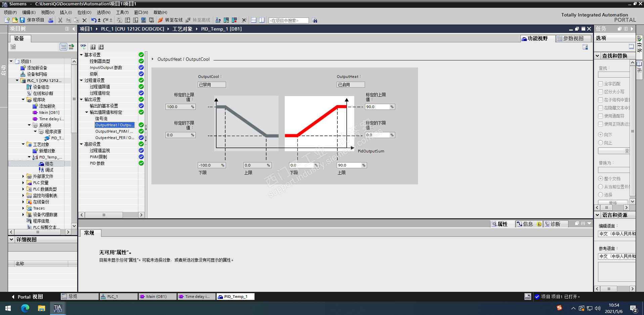Click the start simulation monitor icon
Viewport: 644px width, 315px height.
pos(144,20)
